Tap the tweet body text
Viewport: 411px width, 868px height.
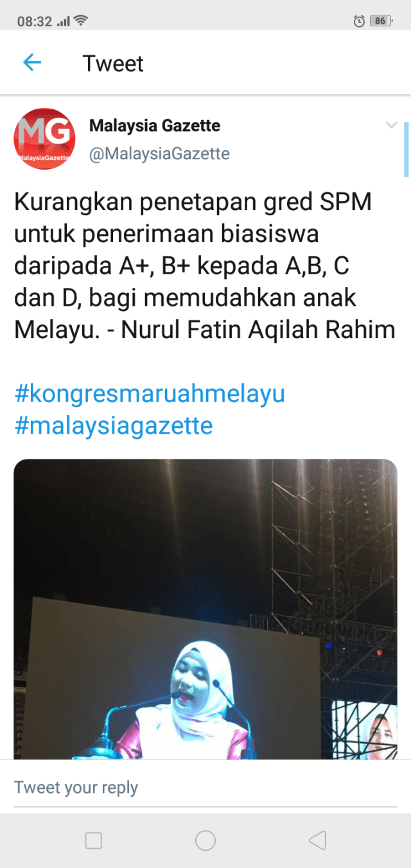[204, 266]
